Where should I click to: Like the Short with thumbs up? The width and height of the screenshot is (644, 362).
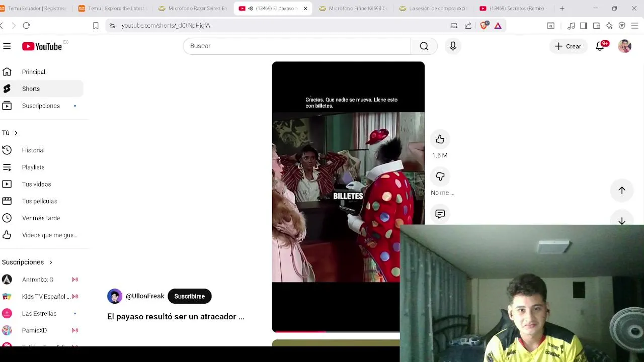(x=440, y=139)
